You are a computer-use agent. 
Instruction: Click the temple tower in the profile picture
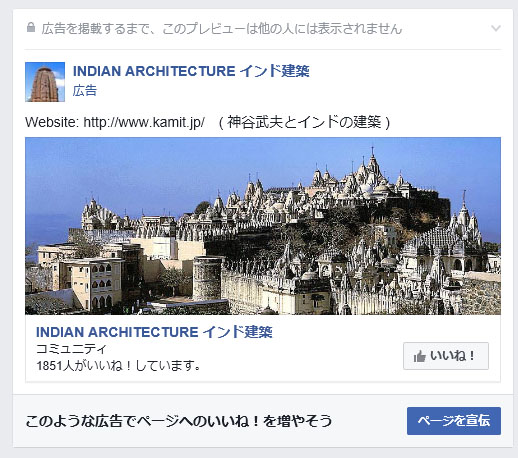(45, 83)
